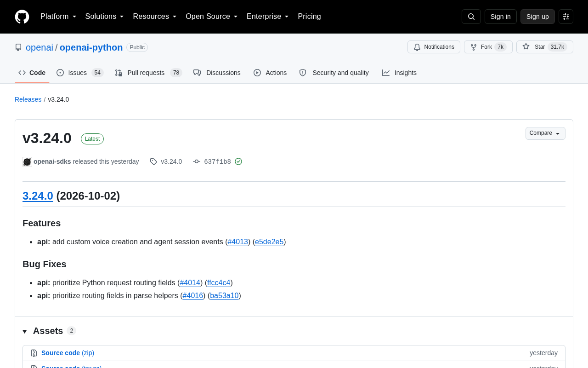Click the Sign in button
Screen dimensions: 588x368
click(501, 17)
